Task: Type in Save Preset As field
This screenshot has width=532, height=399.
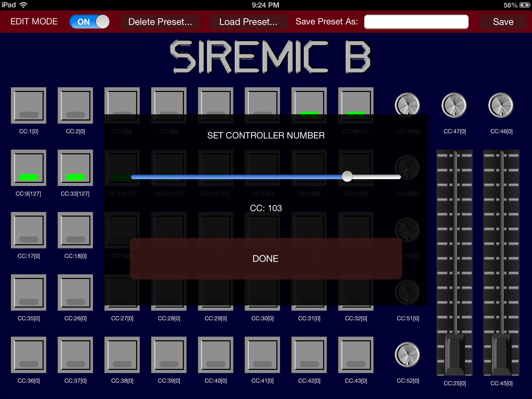Action: click(x=416, y=22)
